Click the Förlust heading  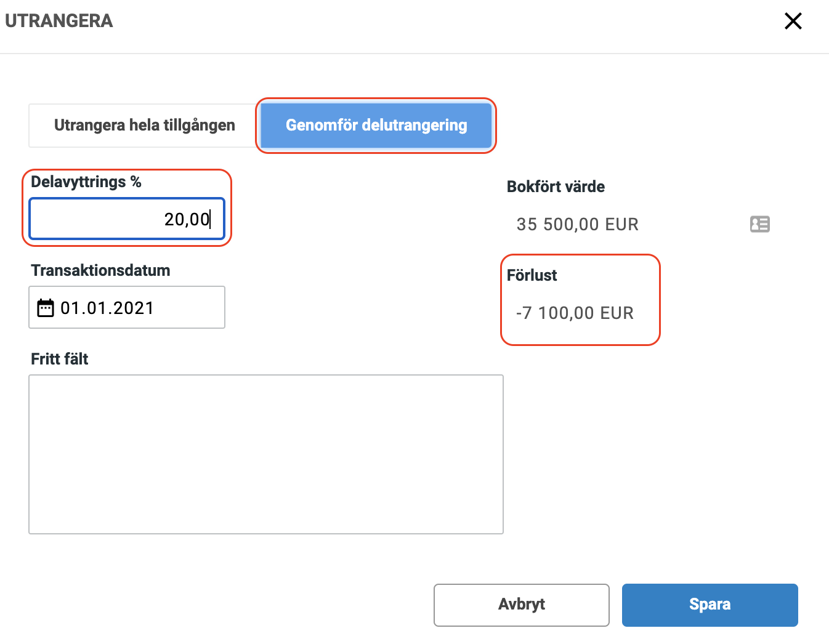(532, 275)
